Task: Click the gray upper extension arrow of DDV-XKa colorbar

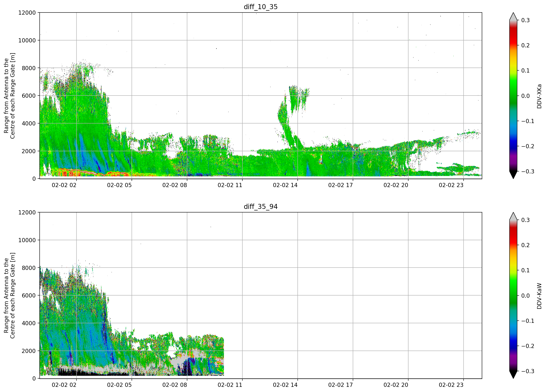Action: [x=513, y=16]
